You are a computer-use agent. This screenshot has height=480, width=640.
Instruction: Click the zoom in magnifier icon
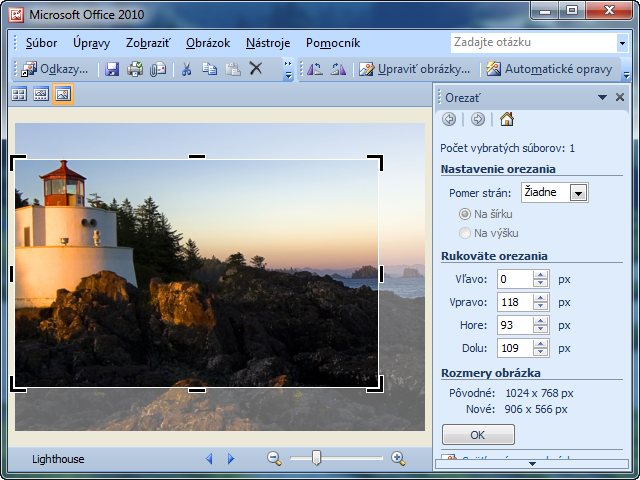pyautogui.click(x=398, y=458)
